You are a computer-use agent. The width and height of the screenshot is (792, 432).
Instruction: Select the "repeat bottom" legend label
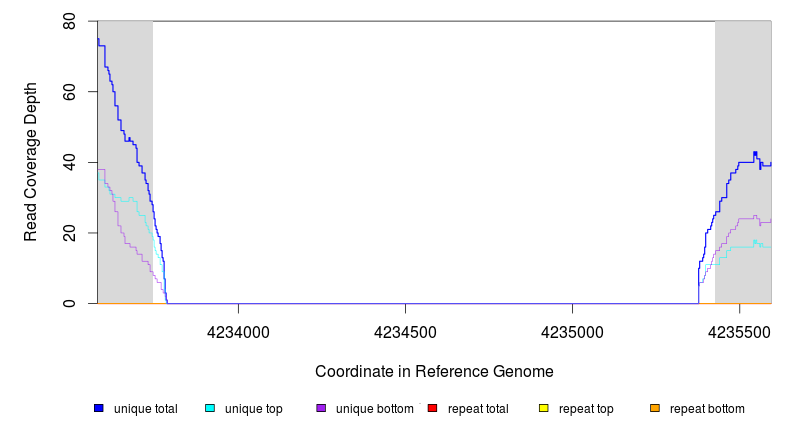[x=707, y=408]
